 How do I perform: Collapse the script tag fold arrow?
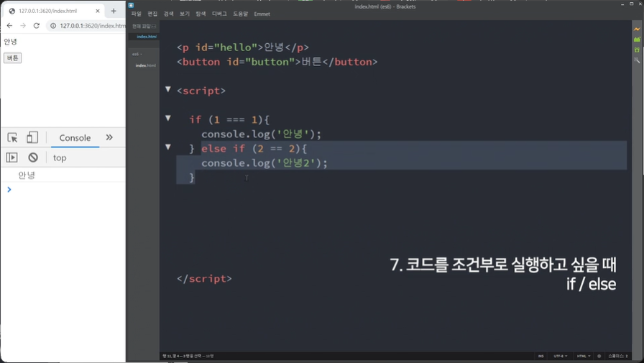click(x=168, y=89)
